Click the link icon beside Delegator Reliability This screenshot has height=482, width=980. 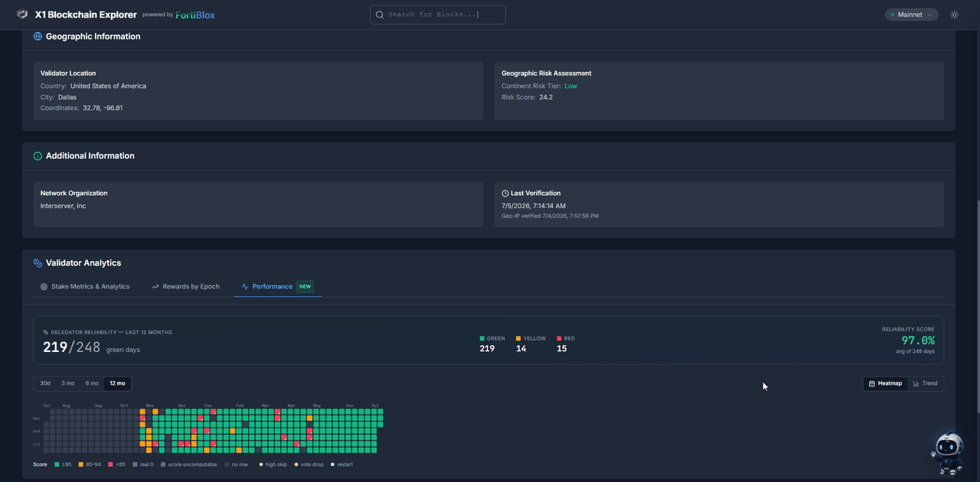45,333
